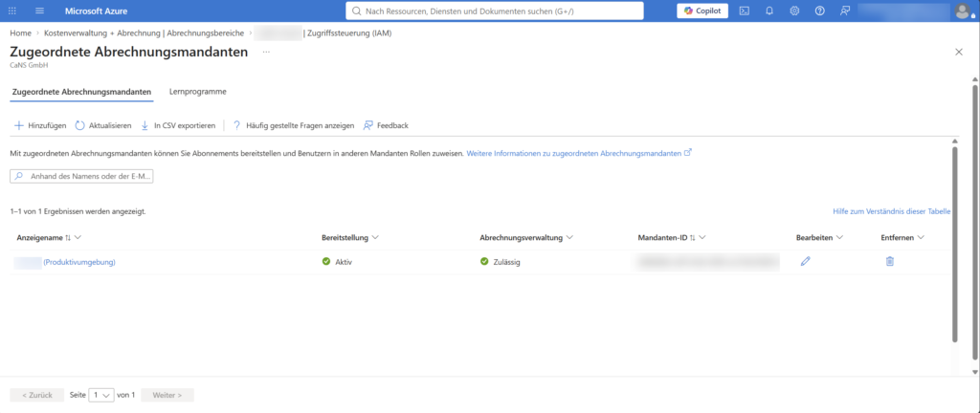Open portal settings gear

794,11
